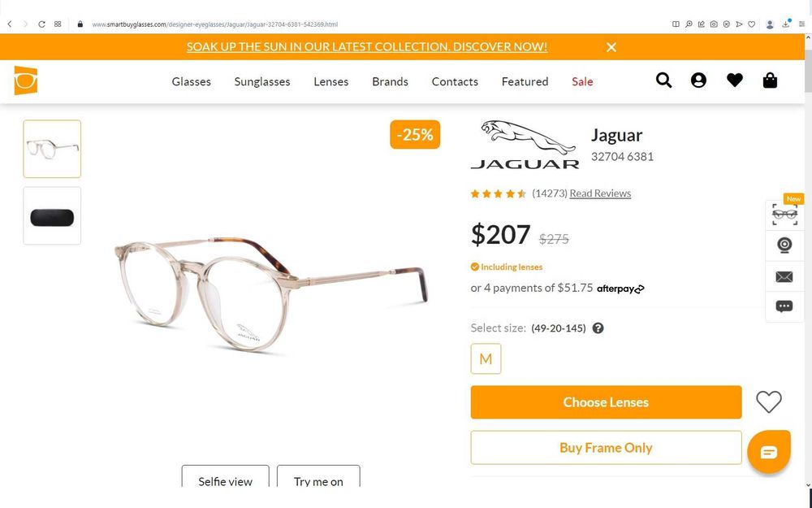Open virtual try-on glasses icon in sidebar
The image size is (812, 508).
(x=784, y=214)
